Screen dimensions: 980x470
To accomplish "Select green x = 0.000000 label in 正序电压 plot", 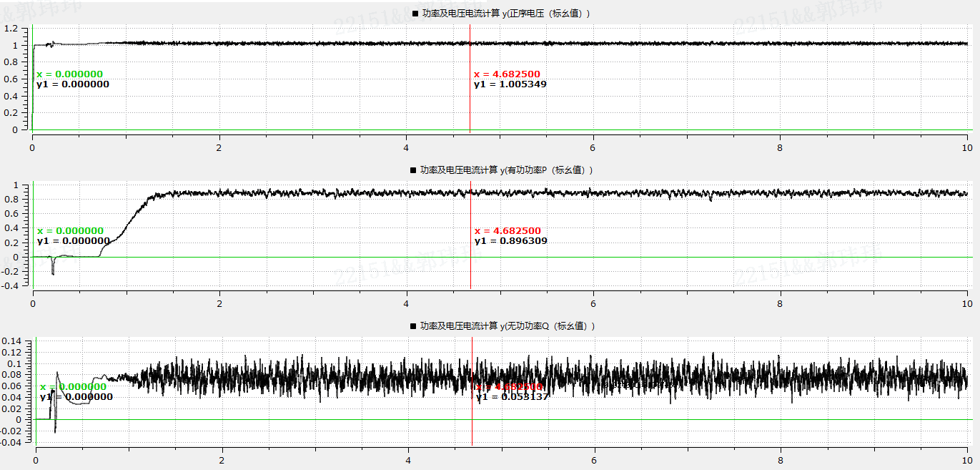I will tap(69, 74).
